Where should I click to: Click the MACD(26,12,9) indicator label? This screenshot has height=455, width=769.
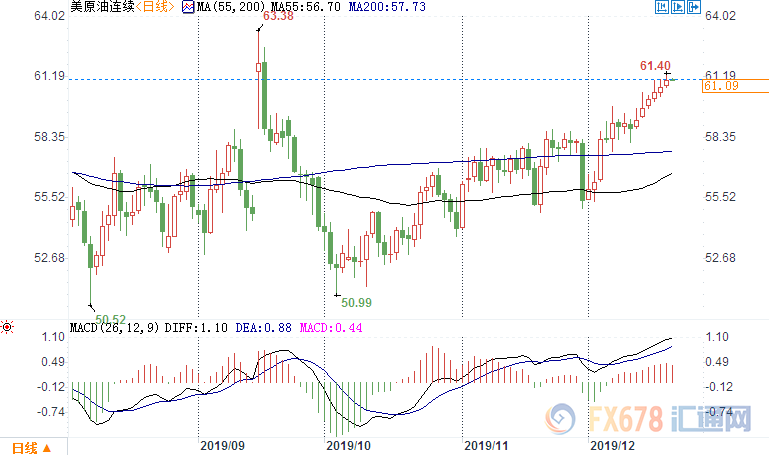(115, 328)
